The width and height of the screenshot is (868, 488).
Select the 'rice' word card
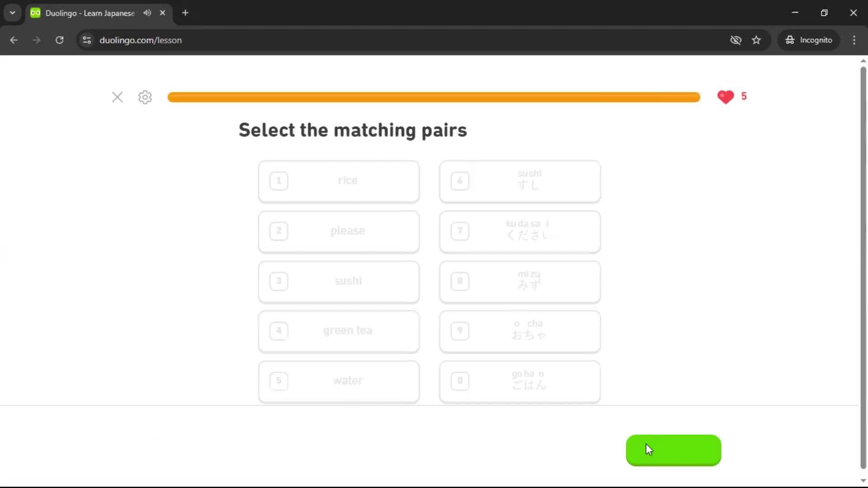(x=339, y=181)
